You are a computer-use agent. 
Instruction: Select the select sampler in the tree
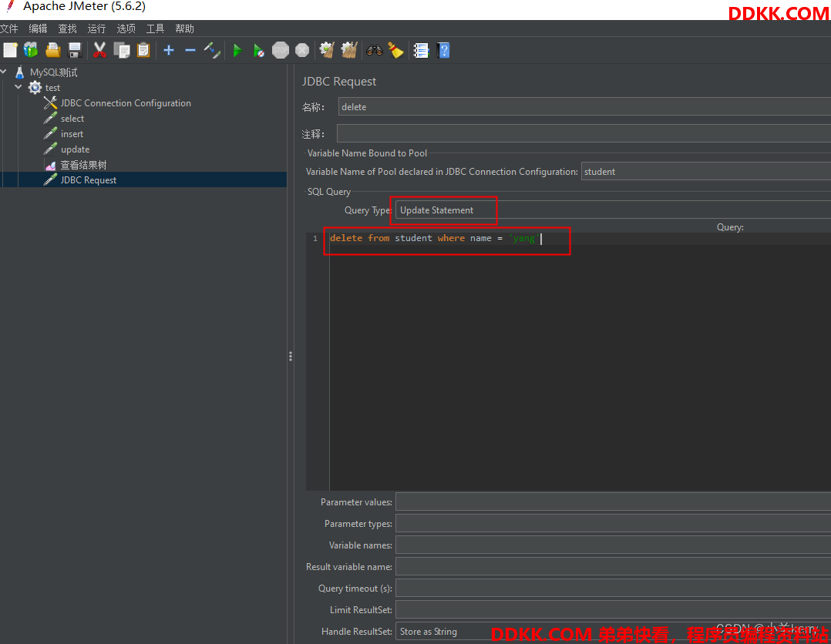pos(72,119)
